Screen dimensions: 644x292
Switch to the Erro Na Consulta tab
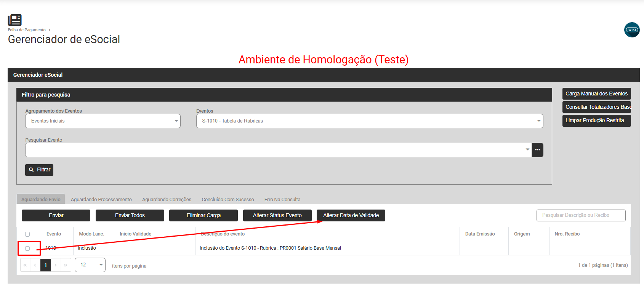[x=282, y=199]
